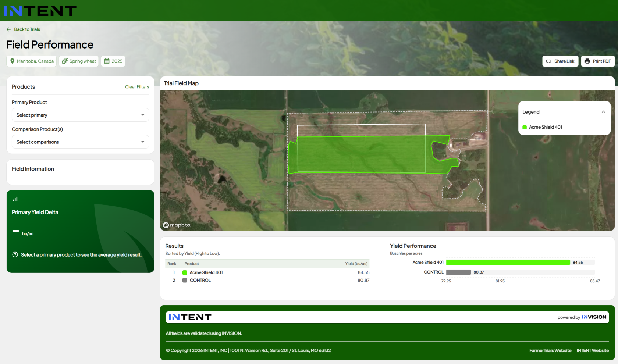
Task: Click the INTENT logo in footer
Action: pyautogui.click(x=190, y=317)
